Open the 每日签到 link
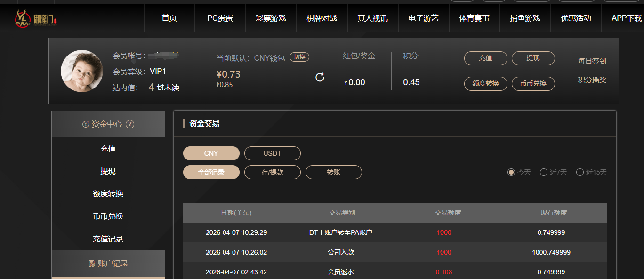 592,61
